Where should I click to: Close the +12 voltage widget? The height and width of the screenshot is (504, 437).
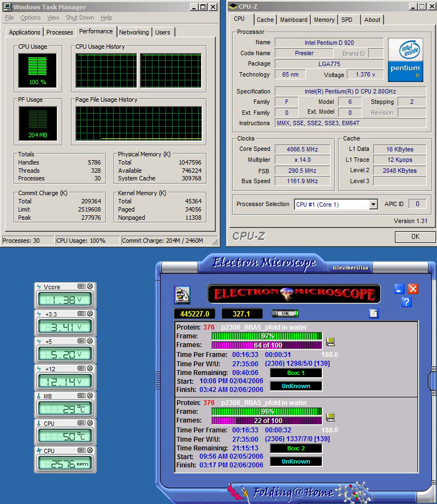(x=90, y=368)
